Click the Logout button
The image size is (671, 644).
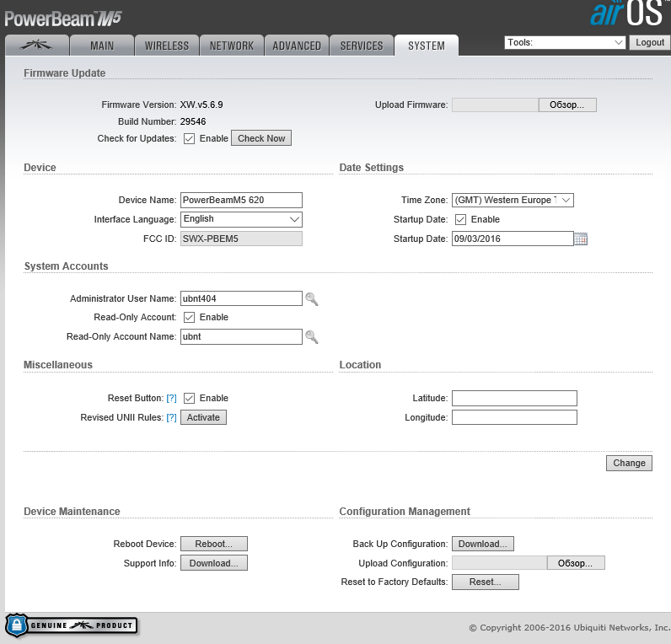650,42
